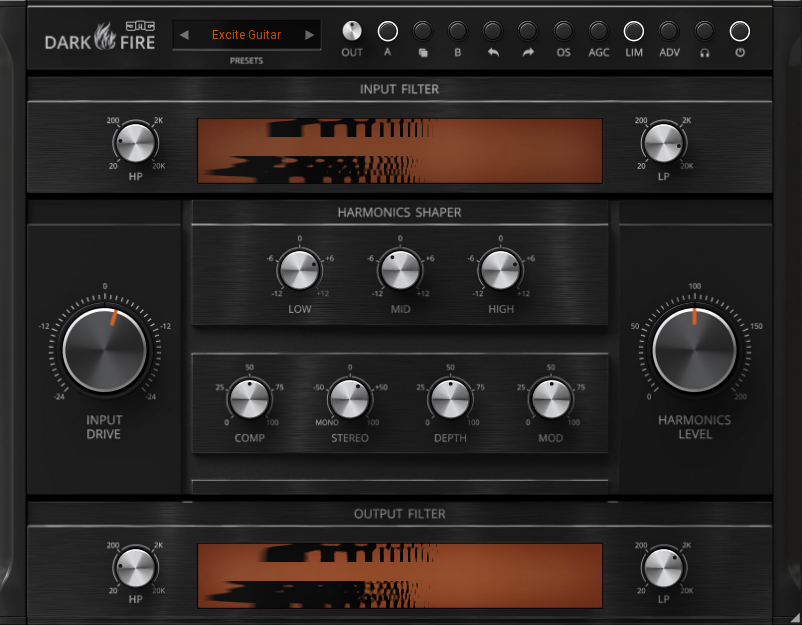Click the input filter spectrum display

click(x=400, y=148)
